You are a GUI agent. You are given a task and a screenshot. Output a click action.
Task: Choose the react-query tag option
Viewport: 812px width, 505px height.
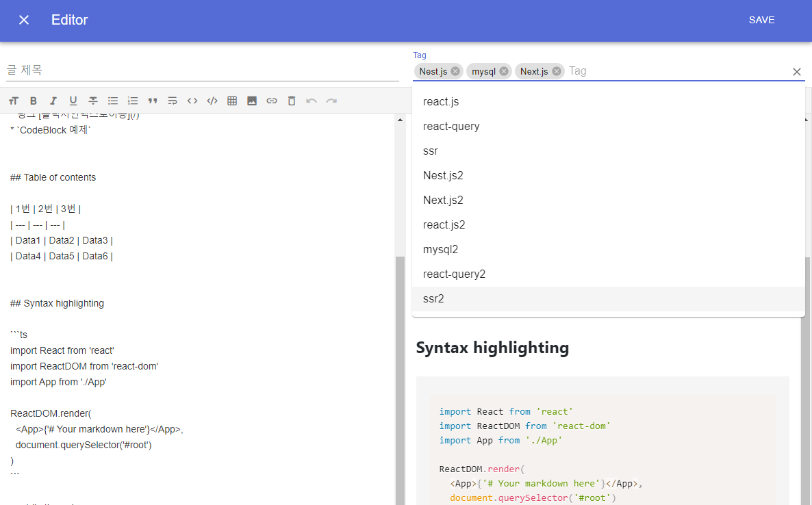click(x=609, y=126)
